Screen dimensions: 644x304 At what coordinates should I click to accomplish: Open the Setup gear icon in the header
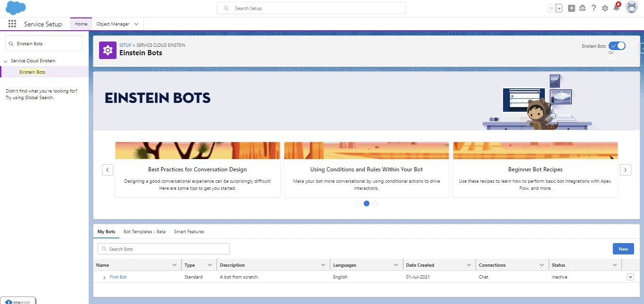coord(605,8)
